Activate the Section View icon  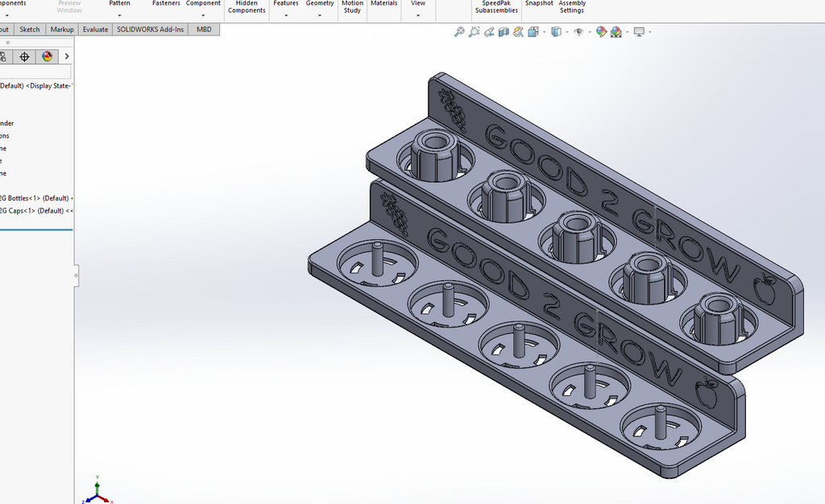pyautogui.click(x=504, y=32)
